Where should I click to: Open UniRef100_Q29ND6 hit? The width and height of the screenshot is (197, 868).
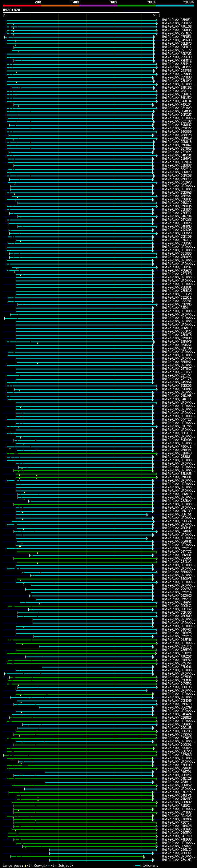(x=177, y=74)
